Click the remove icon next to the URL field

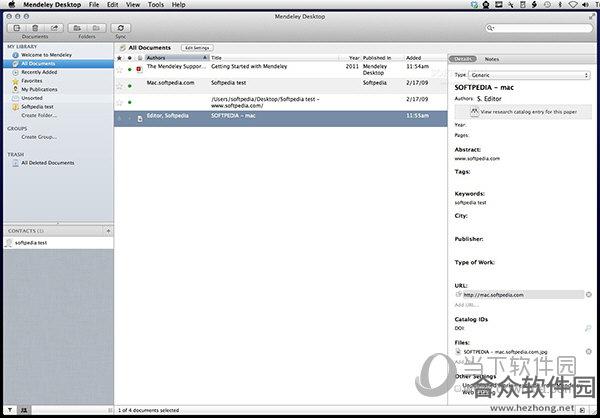tap(589, 294)
